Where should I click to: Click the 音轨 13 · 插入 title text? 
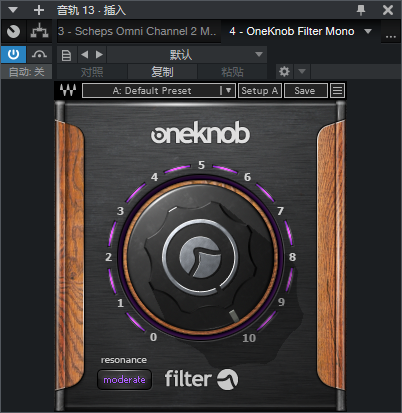click(x=91, y=10)
